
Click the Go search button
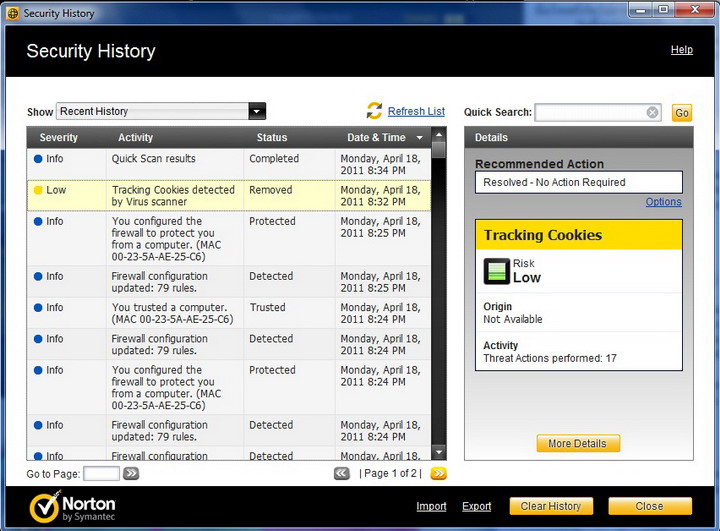coord(682,113)
